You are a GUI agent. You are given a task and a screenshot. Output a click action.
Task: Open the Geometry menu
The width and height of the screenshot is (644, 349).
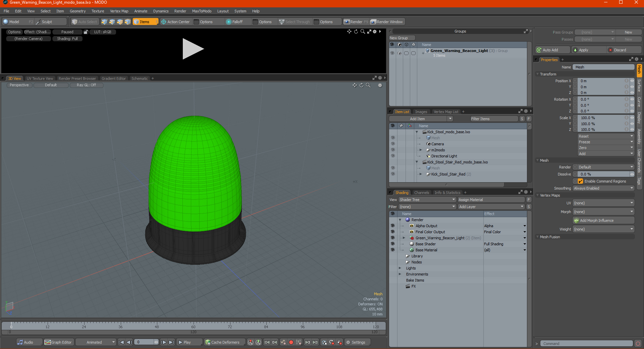point(77,11)
